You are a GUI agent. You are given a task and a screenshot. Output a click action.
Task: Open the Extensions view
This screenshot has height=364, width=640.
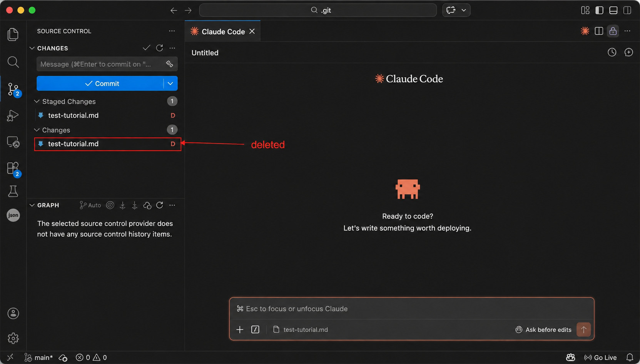pyautogui.click(x=14, y=169)
